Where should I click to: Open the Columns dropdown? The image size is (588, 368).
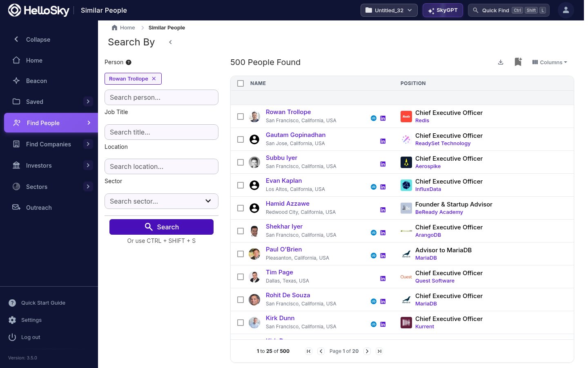pos(550,62)
